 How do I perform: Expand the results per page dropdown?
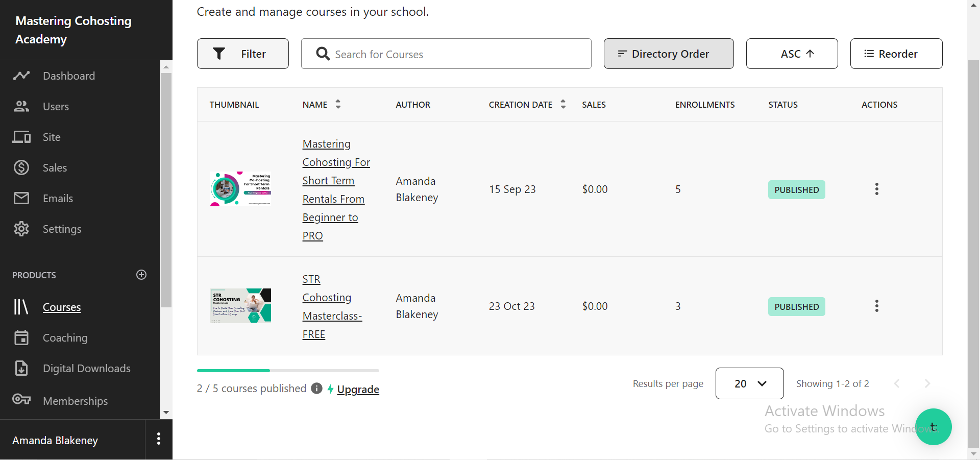click(x=749, y=383)
